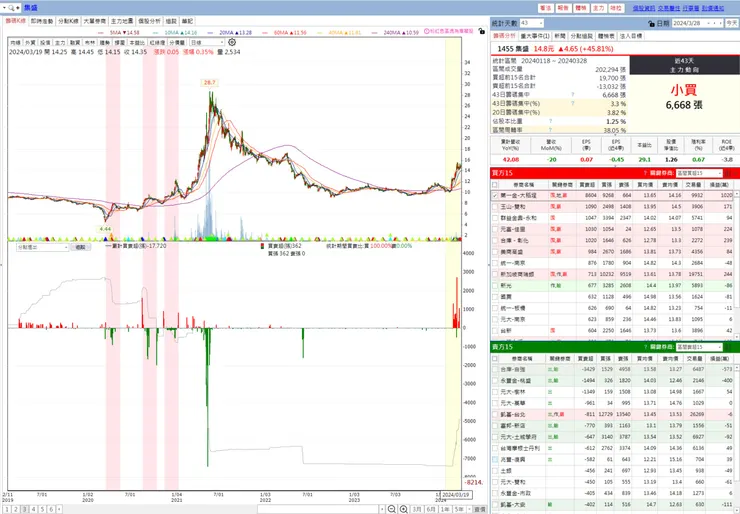Tick the checkbox for 玉山-雙和 row
Screen dimensions: 740x514
pyautogui.click(x=495, y=207)
